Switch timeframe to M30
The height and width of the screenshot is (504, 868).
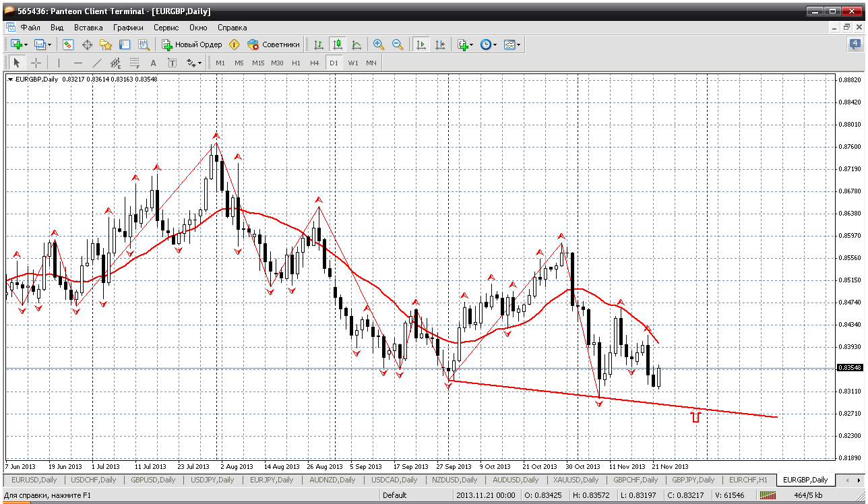[277, 63]
